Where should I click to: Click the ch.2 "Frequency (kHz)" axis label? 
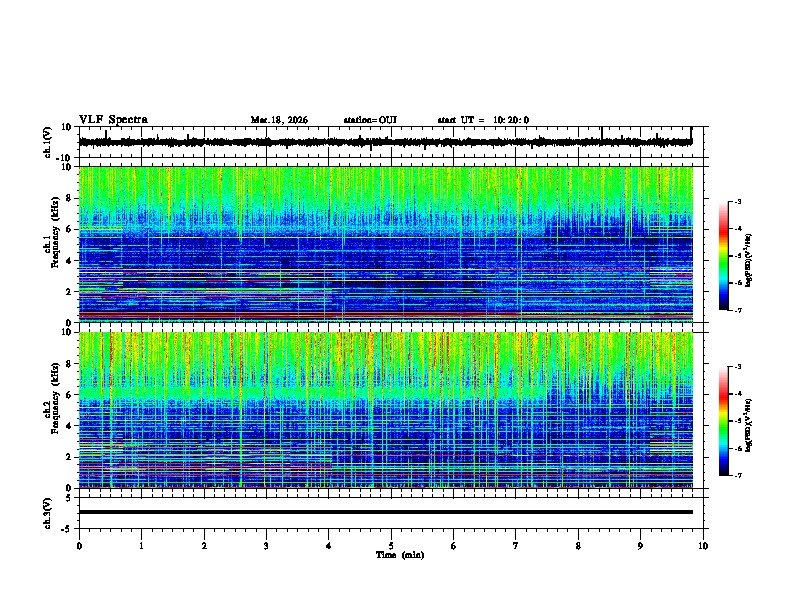pos(55,398)
